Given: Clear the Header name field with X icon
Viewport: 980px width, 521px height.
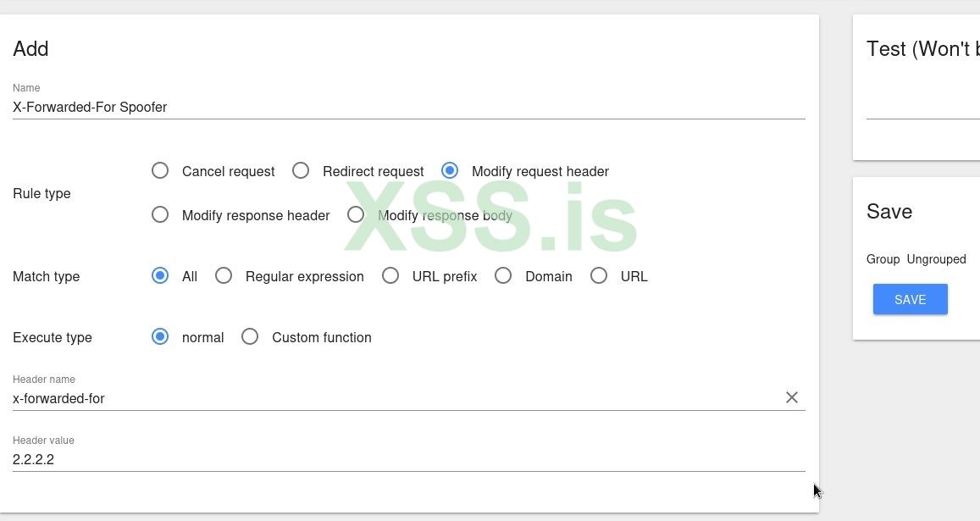Looking at the screenshot, I should [792, 397].
